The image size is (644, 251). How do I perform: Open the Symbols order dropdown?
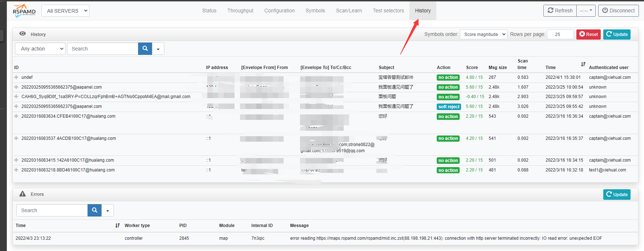click(484, 34)
